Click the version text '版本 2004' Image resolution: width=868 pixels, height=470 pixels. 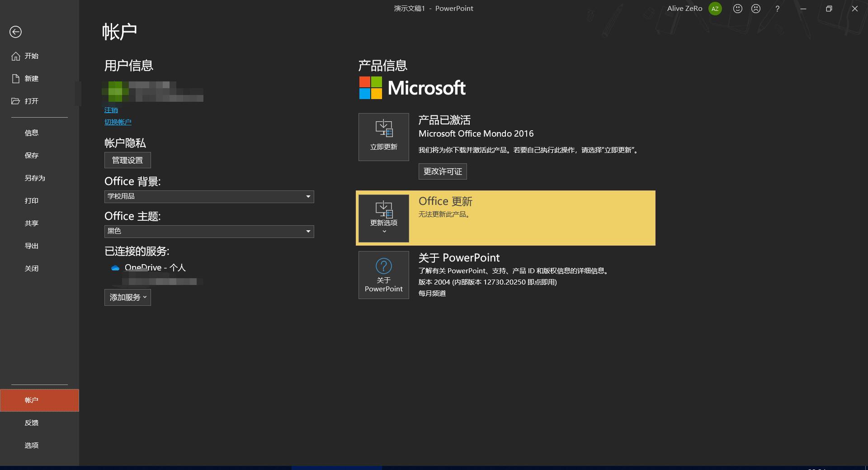(x=434, y=282)
